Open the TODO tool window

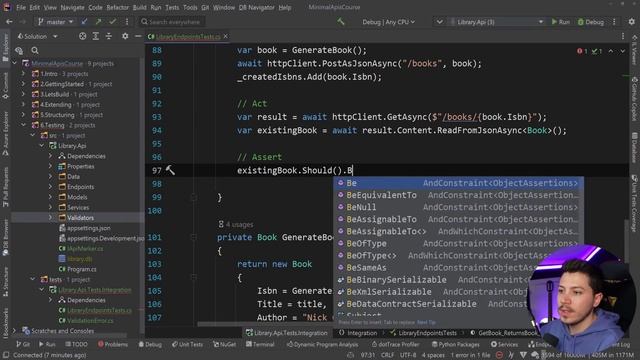(76, 344)
